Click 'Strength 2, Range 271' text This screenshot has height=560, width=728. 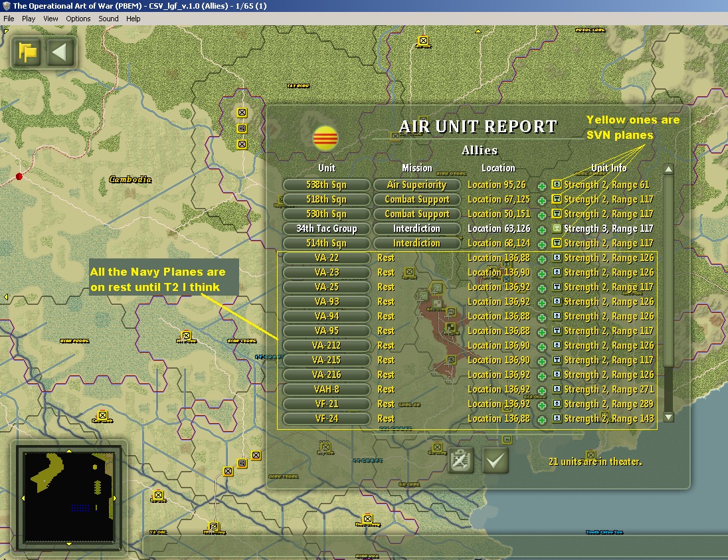click(608, 389)
